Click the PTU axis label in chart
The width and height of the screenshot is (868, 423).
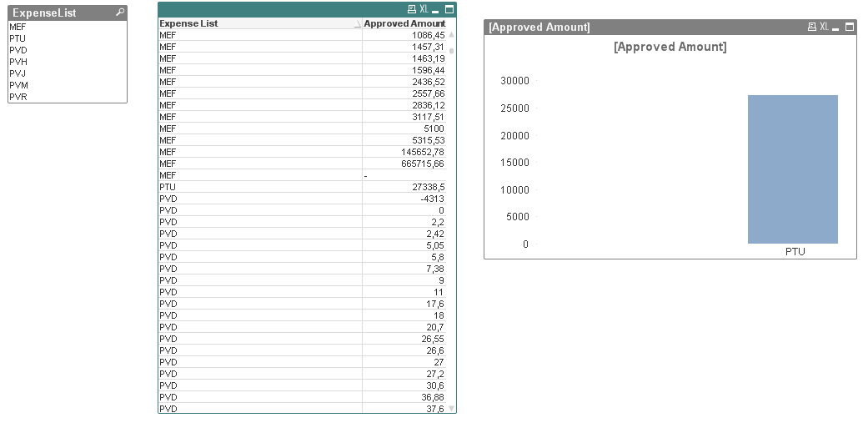795,251
